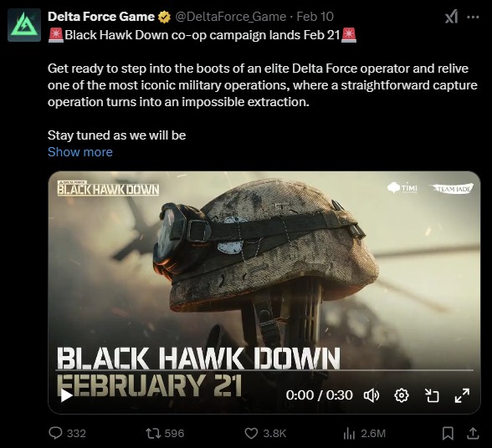Image resolution: width=492 pixels, height=448 pixels.
Task: Share the post via upload icon
Action: (473, 433)
